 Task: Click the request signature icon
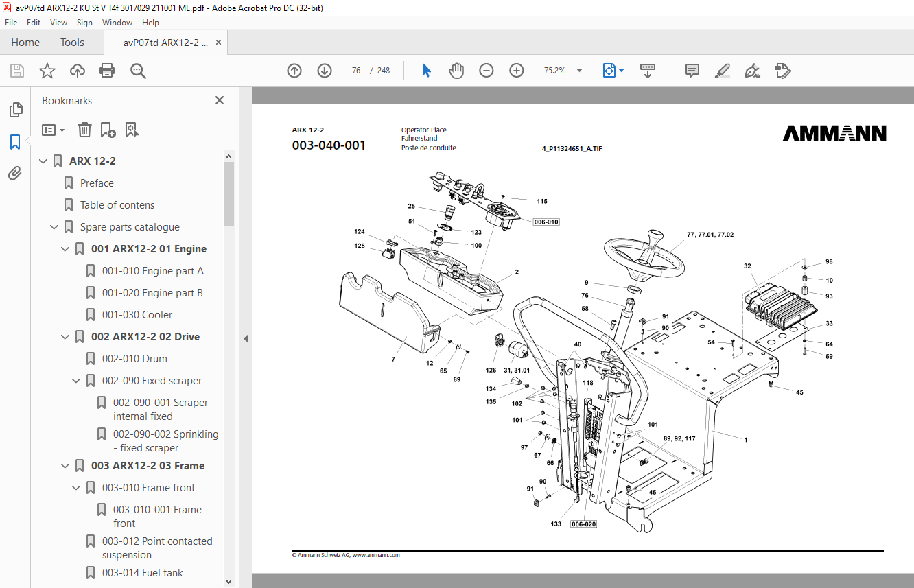782,71
